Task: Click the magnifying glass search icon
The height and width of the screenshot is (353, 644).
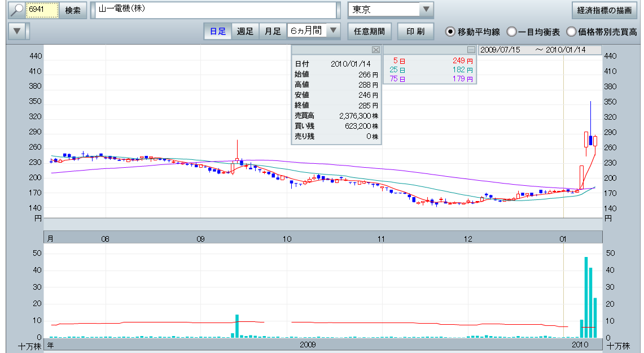Action: 13,10
